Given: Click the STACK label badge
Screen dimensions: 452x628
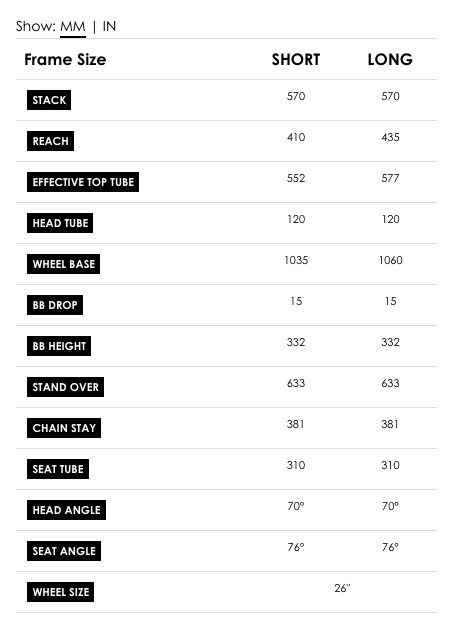Looking at the screenshot, I should coord(49,100).
